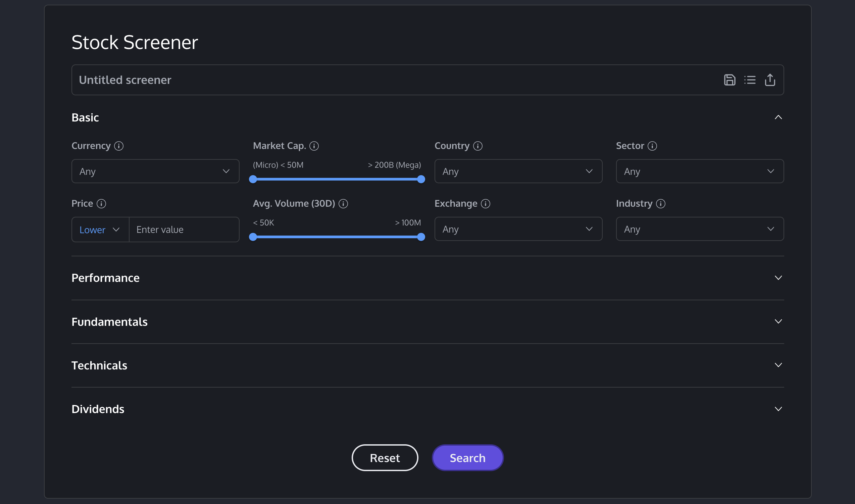This screenshot has width=855, height=504.
Task: Collapse the Basic section
Action: (x=778, y=117)
